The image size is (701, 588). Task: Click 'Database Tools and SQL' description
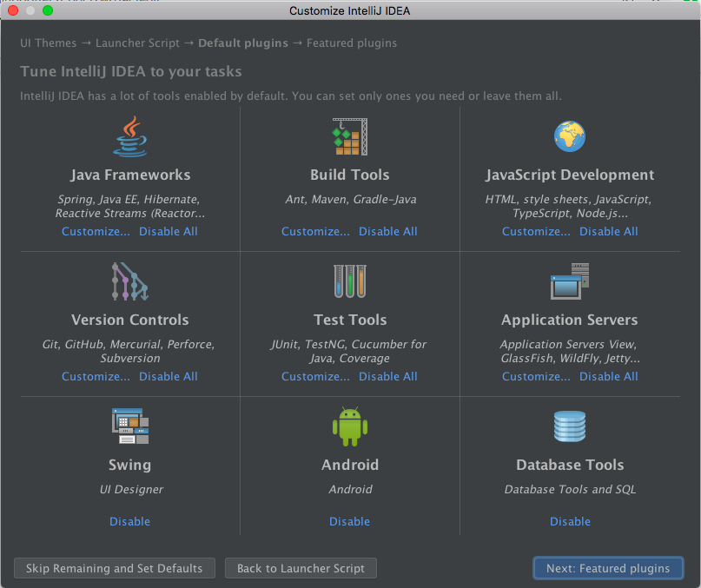pyautogui.click(x=570, y=489)
